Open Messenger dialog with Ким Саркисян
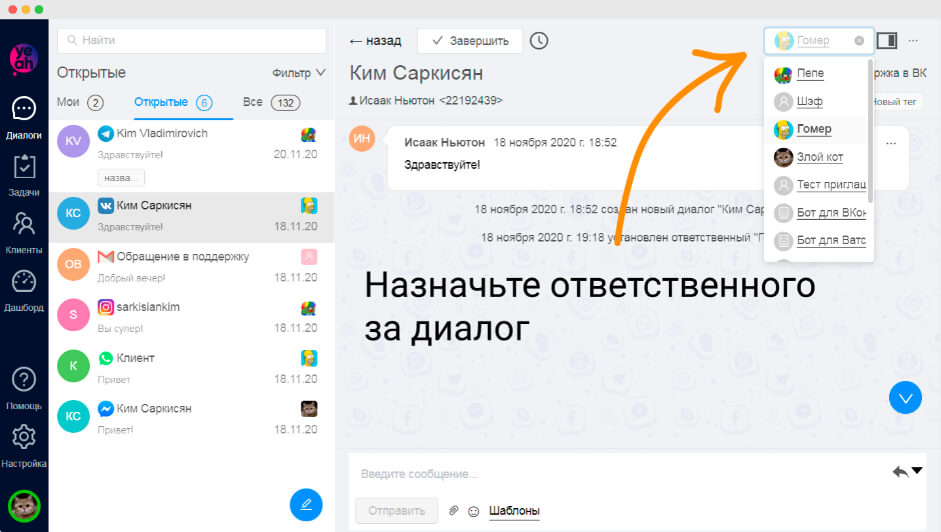 tap(191, 420)
